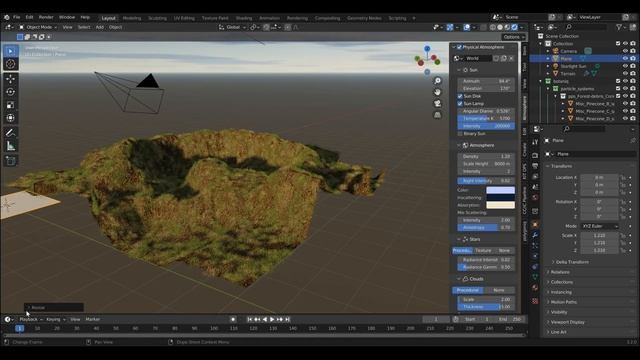Viewport: 640px width, 360px height.
Task: Unlink the World datablock X icon
Action: pyautogui.click(x=511, y=58)
